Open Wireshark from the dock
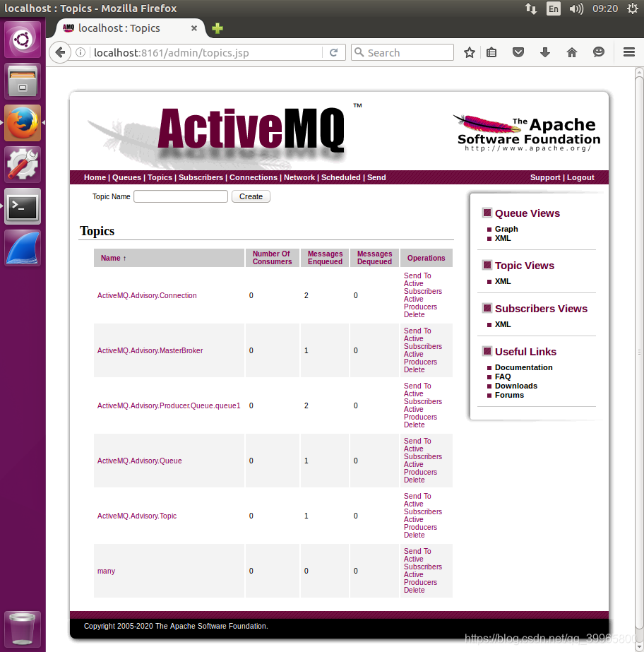The width and height of the screenshot is (644, 652). tap(23, 248)
